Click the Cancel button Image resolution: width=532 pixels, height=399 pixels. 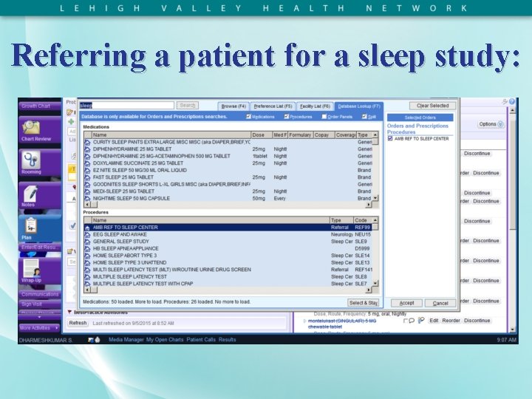tap(440, 304)
